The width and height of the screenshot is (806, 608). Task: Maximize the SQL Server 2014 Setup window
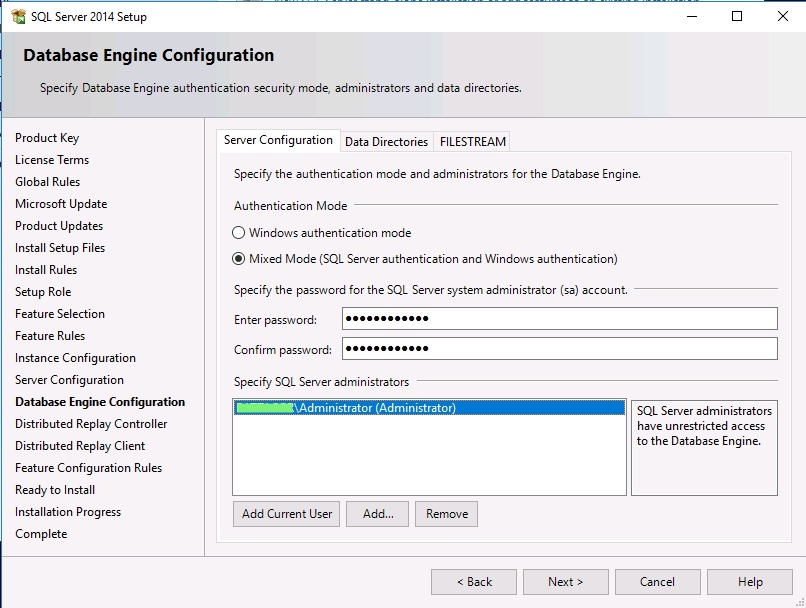tap(737, 16)
